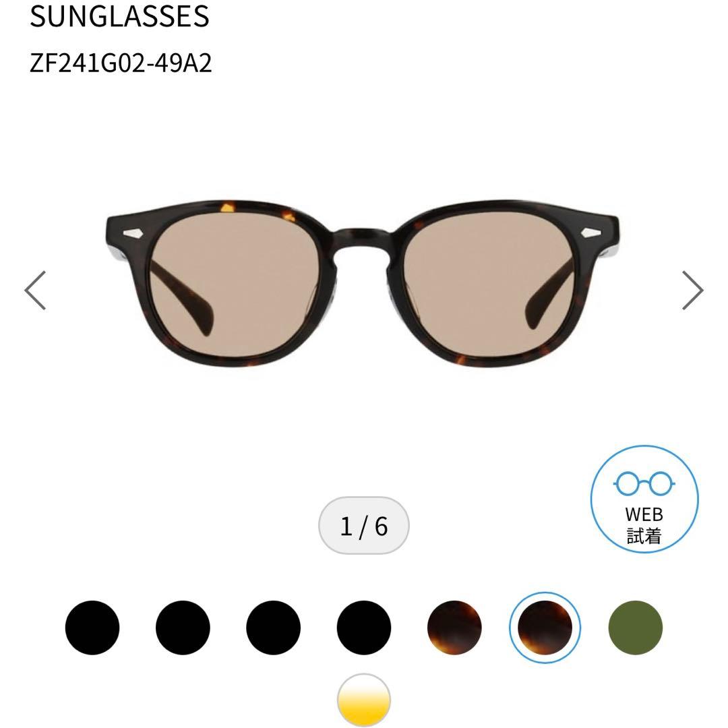Click the 1 / 6 image counter
The height and width of the screenshot is (728, 728).
point(364,526)
